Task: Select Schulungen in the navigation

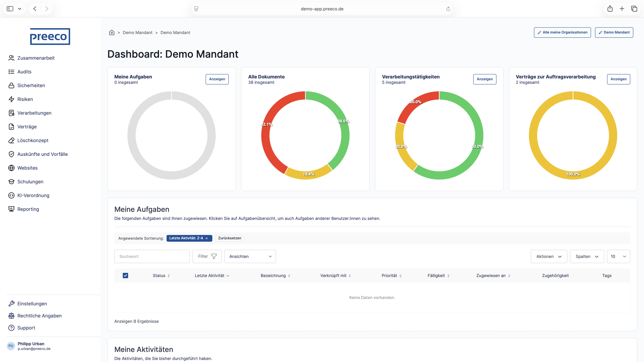Action: coord(30,182)
